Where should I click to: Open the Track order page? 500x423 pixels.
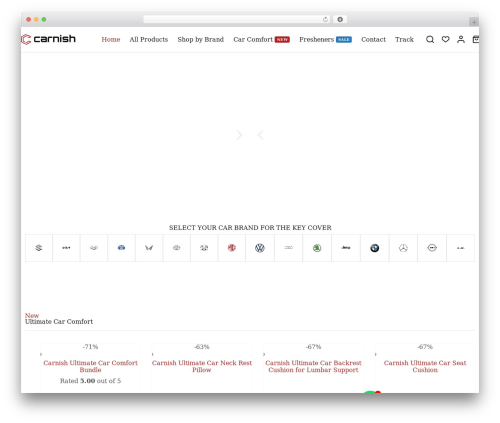[x=404, y=39]
